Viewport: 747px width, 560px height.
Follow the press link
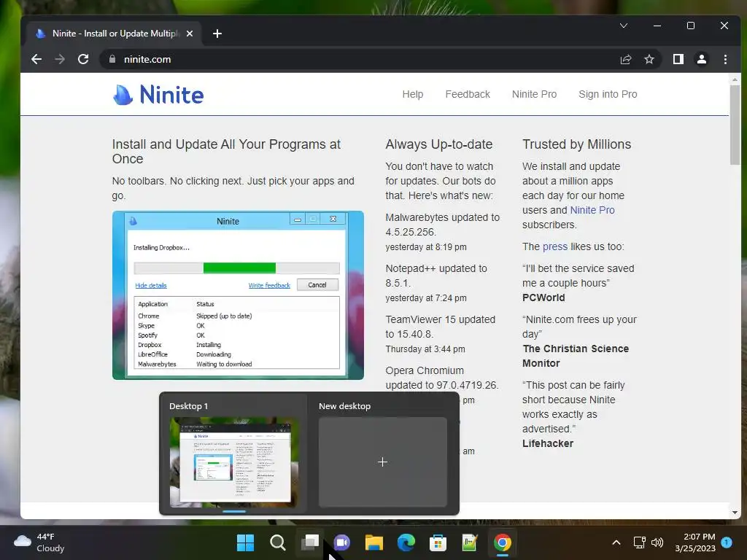pos(555,246)
